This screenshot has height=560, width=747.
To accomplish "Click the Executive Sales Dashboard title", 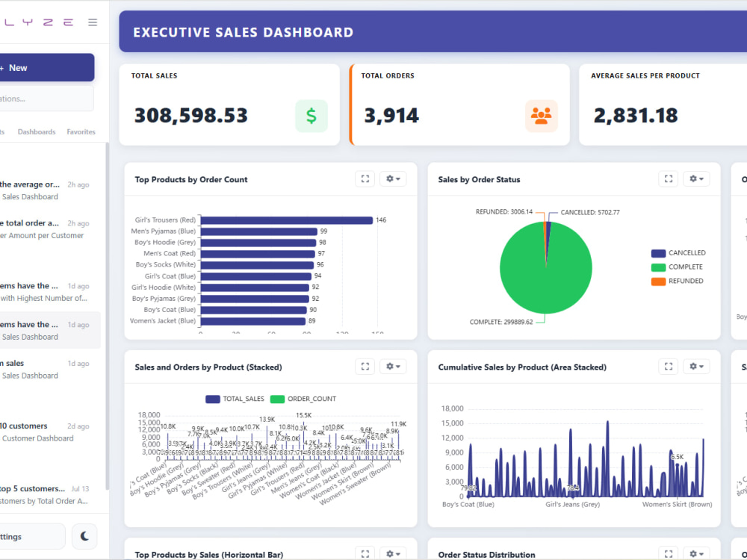I will coord(243,32).
